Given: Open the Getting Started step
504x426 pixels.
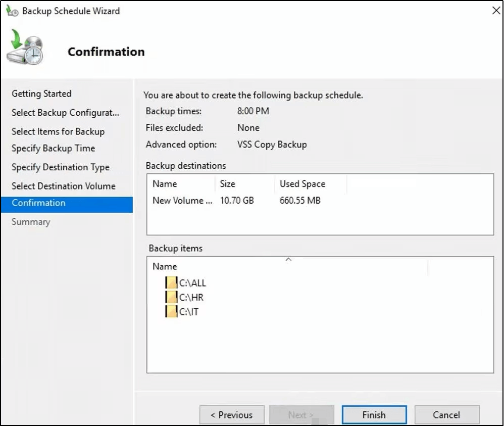Looking at the screenshot, I should (x=41, y=93).
